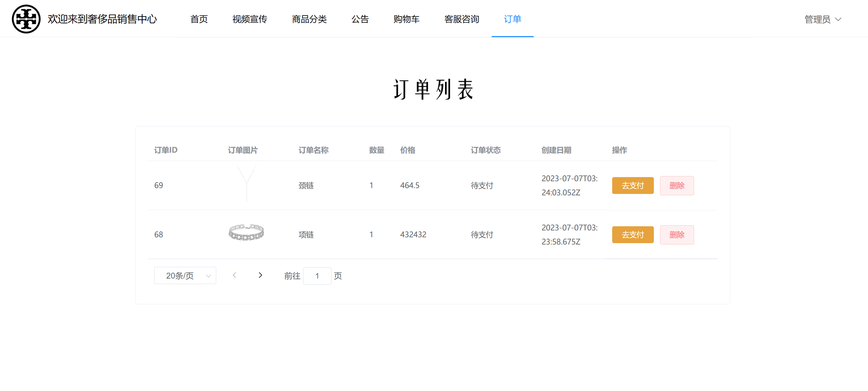
Task: Click the 价格 column header
Action: (408, 150)
